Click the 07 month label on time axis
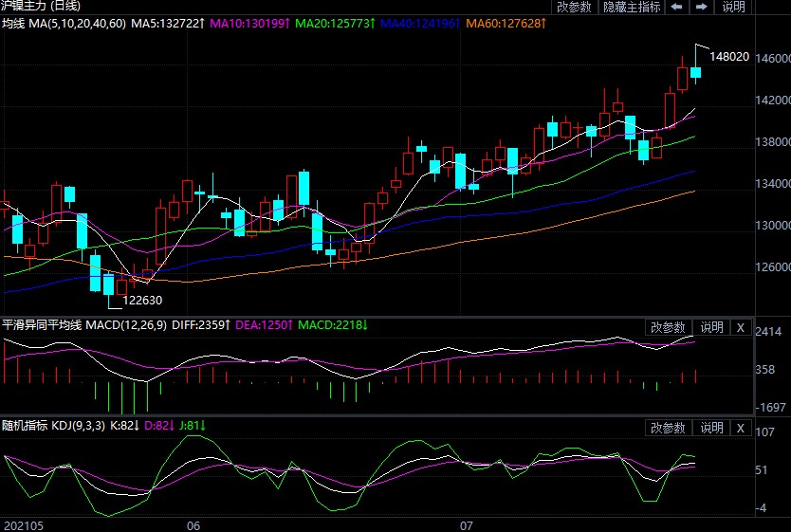Viewport: 791px width, 532px height. click(466, 524)
